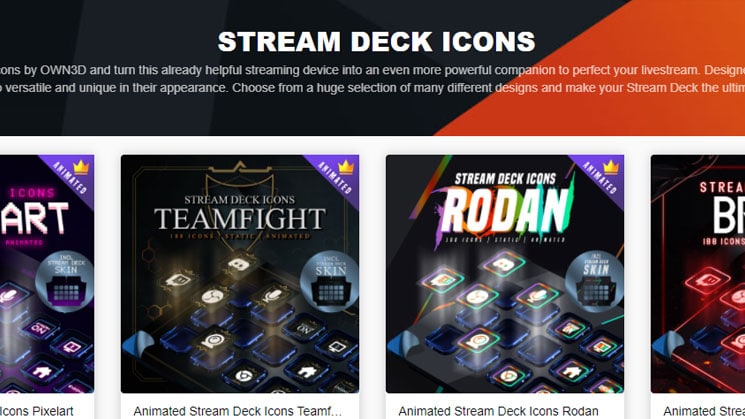Viewport: 745px width, 419px height.
Task: Click the Animated ribbon on the Teamfight card
Action: click(x=334, y=177)
